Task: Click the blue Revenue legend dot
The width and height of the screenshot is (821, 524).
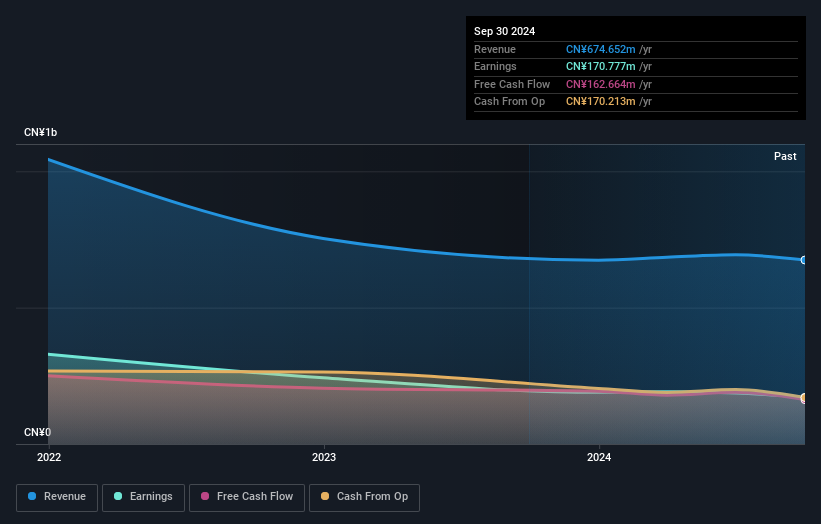Action: point(32,496)
